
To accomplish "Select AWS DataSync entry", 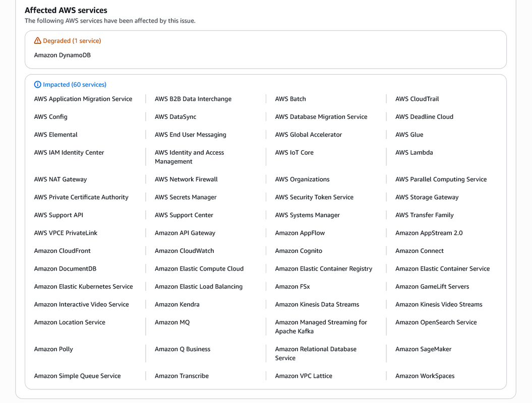I will pyautogui.click(x=175, y=116).
